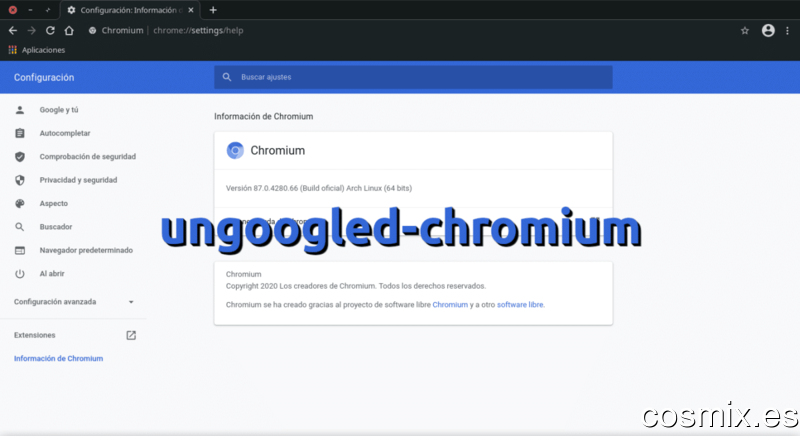This screenshot has height=436, width=800.
Task: Open Buscador settings section
Action: [x=56, y=227]
